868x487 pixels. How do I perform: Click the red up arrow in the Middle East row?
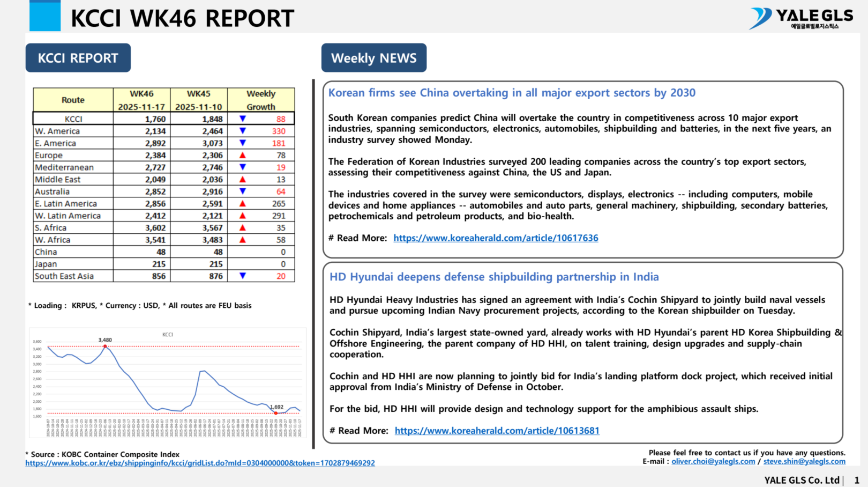[x=243, y=179]
